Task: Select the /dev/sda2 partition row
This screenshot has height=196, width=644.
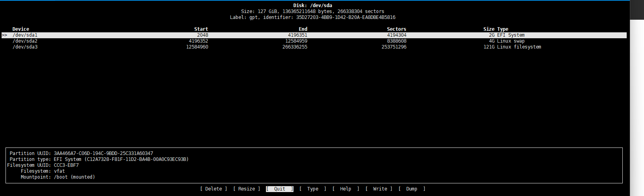Action: pos(314,41)
